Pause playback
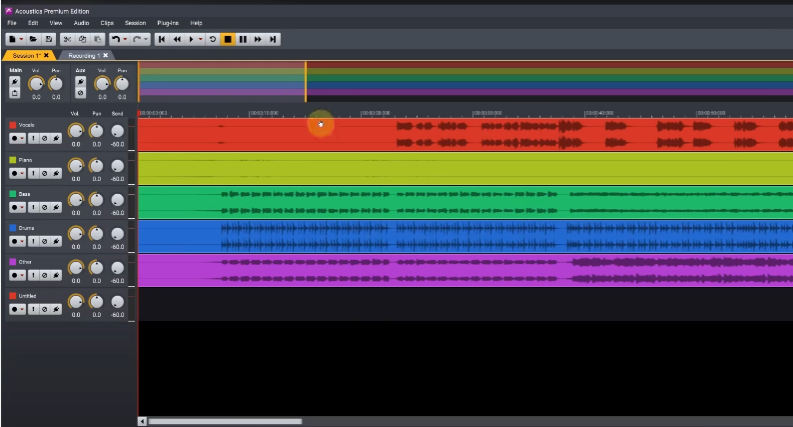Screen dimensions: 793x427 pyautogui.click(x=243, y=39)
